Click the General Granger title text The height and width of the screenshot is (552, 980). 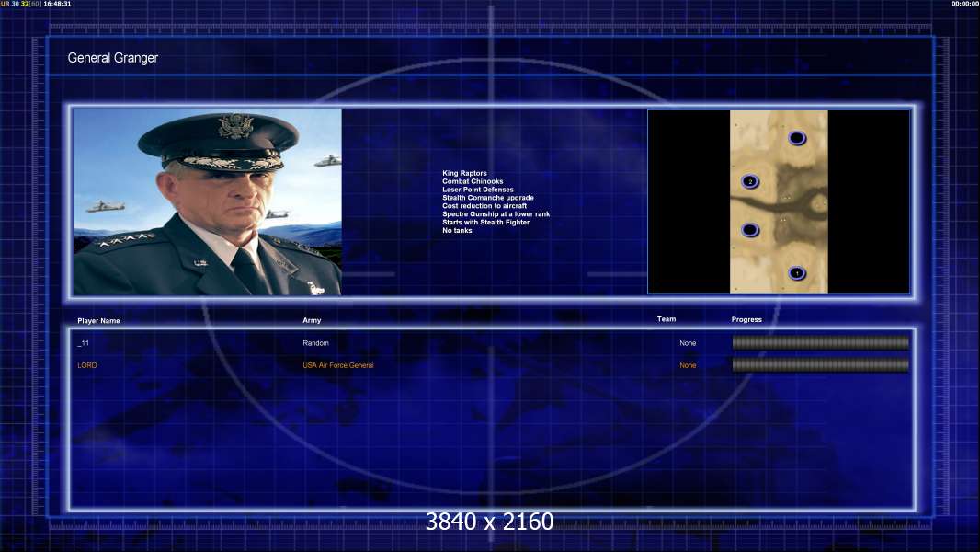(112, 58)
